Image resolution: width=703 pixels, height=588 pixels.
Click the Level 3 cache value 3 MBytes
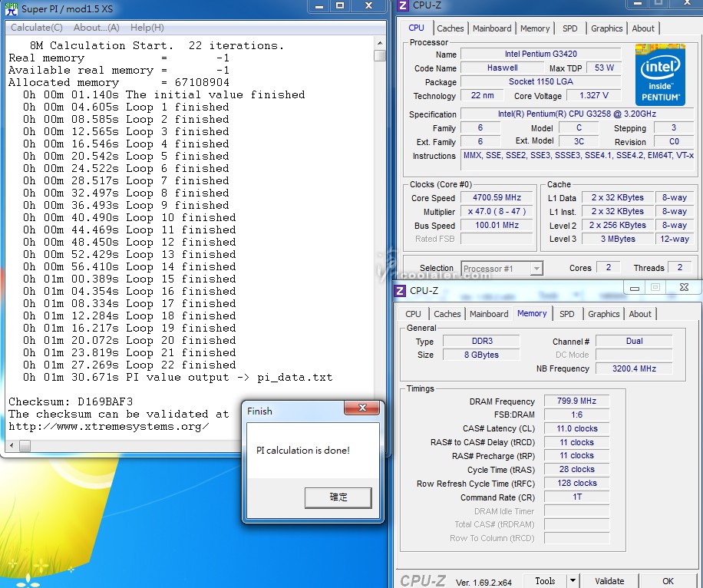[618, 239]
